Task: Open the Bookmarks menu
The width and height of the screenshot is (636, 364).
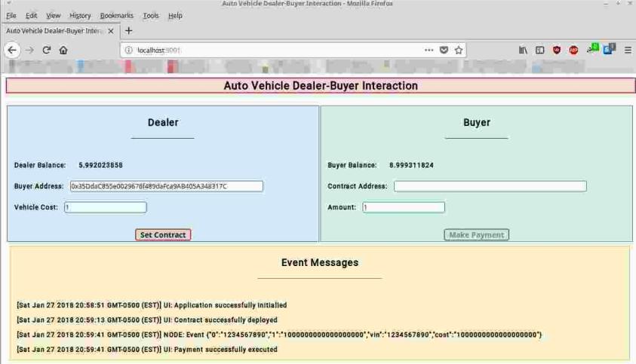Action: [116, 15]
